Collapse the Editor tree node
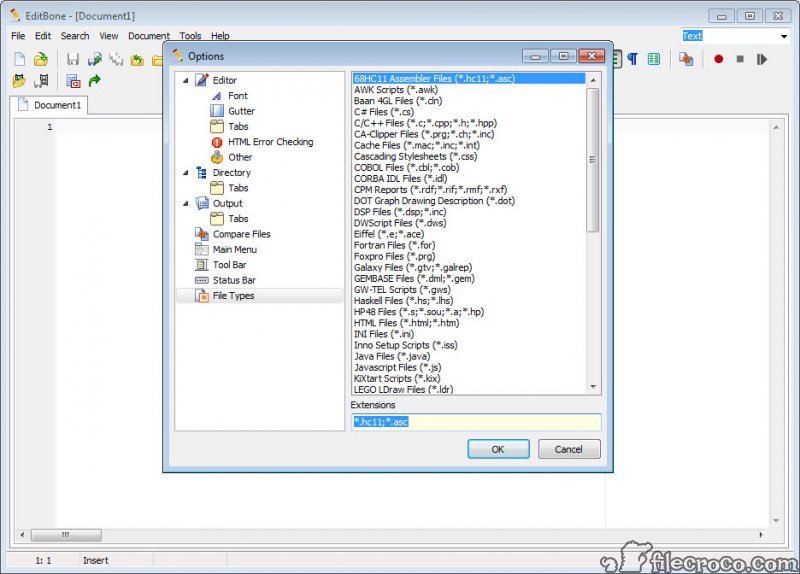Image resolution: width=800 pixels, height=574 pixels. tap(186, 80)
